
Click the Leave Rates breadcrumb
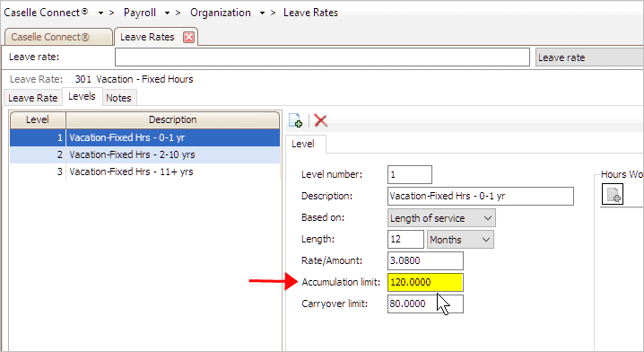310,13
